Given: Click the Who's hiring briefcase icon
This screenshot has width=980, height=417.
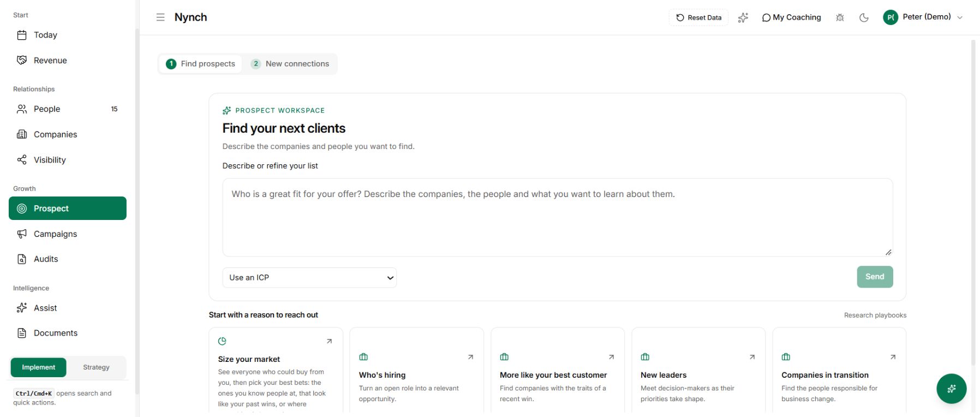Looking at the screenshot, I should 363,357.
